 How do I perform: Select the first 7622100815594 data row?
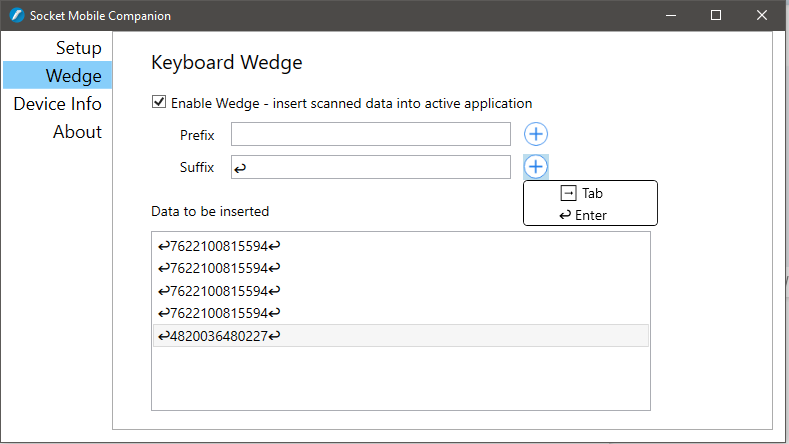401,246
